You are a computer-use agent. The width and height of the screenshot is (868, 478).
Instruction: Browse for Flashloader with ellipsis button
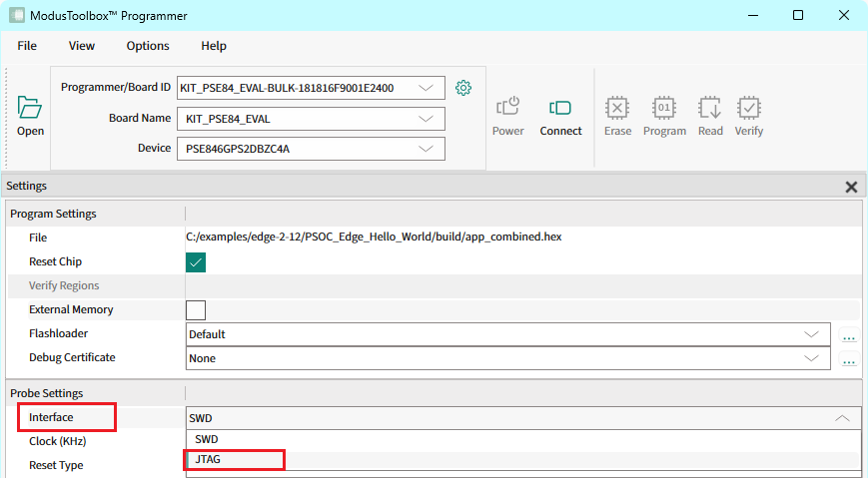coord(849,335)
